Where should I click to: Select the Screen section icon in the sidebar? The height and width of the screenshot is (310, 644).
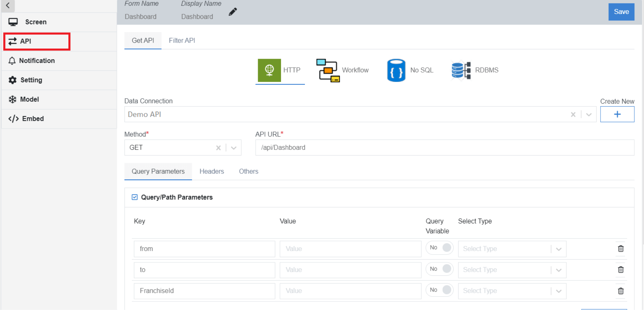pos(13,22)
